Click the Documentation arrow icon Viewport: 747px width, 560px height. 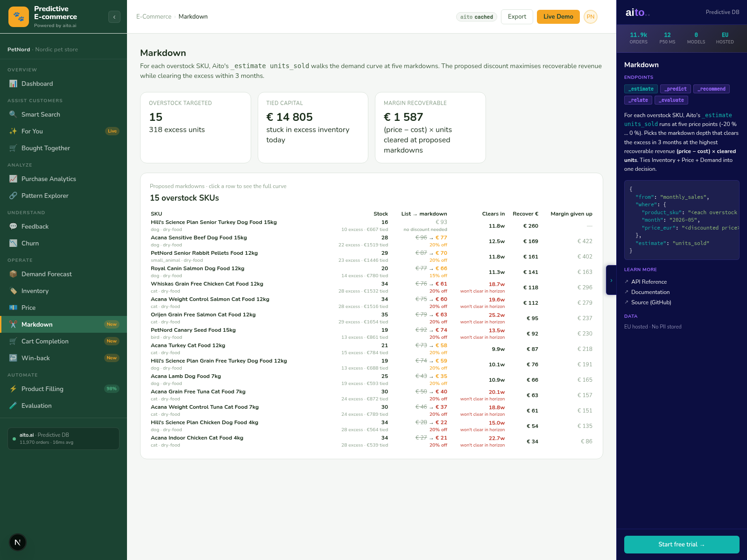click(627, 292)
